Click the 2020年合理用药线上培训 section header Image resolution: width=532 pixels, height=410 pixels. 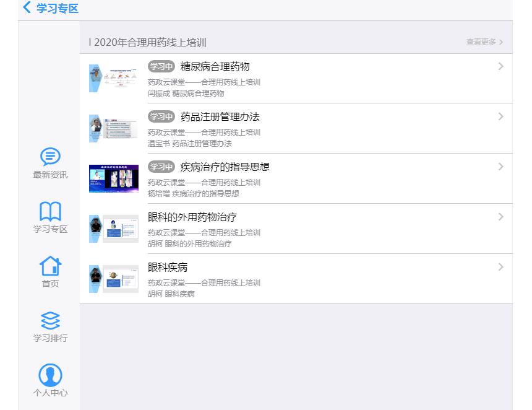click(x=150, y=43)
